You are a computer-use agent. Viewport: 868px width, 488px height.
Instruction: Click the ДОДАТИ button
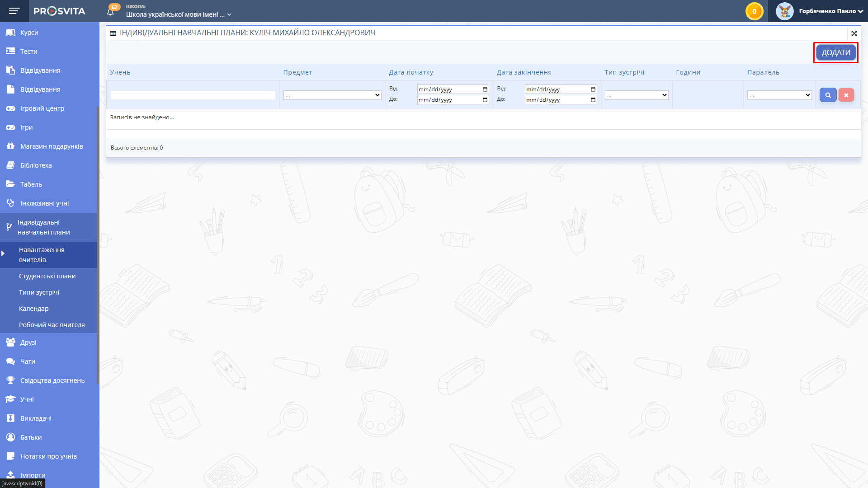click(835, 52)
